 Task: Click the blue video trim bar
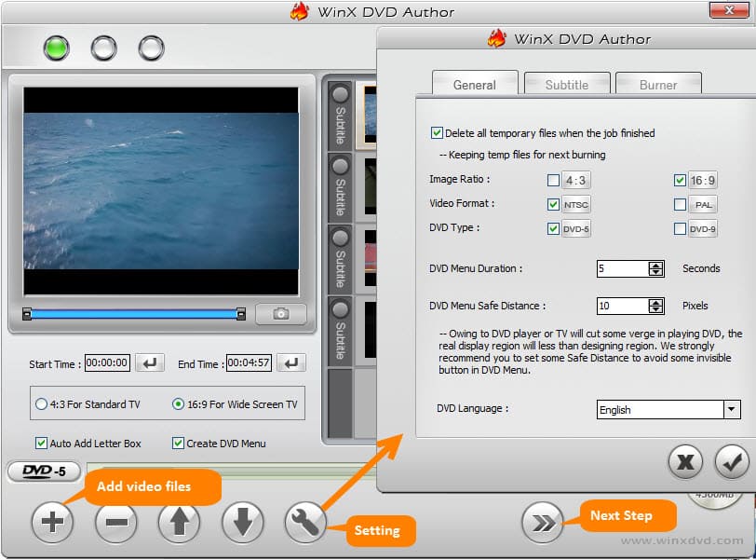(x=134, y=315)
